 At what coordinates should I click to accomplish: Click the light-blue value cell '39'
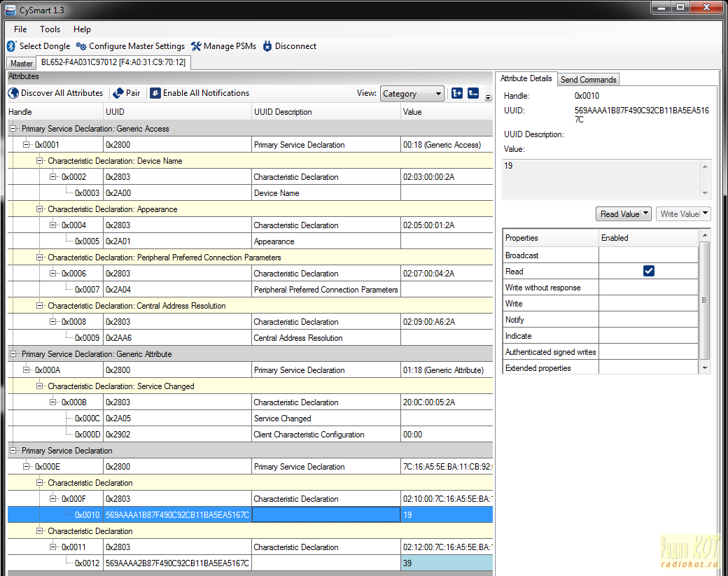tap(447, 563)
